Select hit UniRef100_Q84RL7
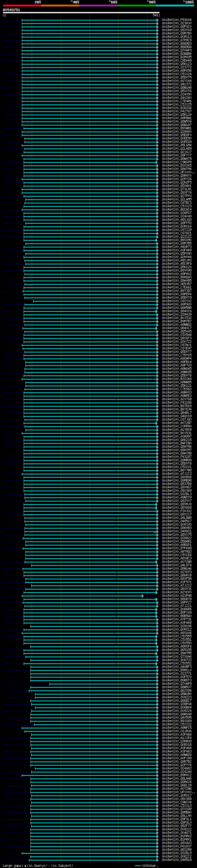Screen dimensions: 197x868 [177, 412]
